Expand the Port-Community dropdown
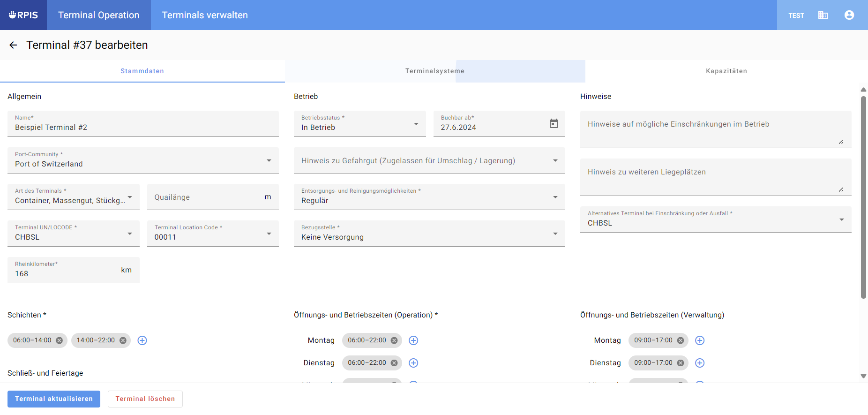Image resolution: width=868 pixels, height=415 pixels. [x=143, y=160]
